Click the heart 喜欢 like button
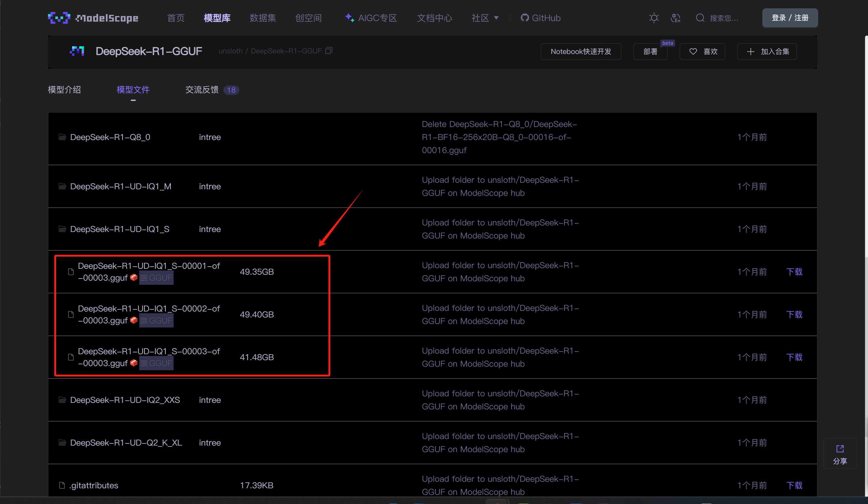 point(702,52)
